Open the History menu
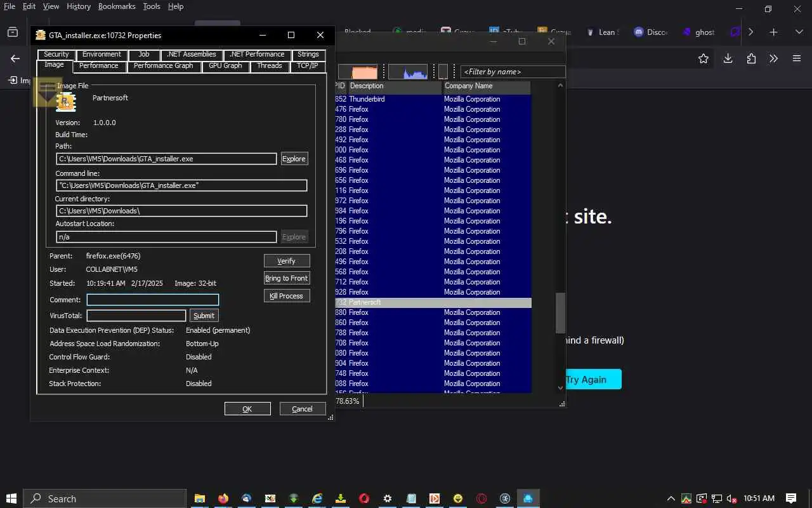The height and width of the screenshot is (508, 812). (79, 6)
